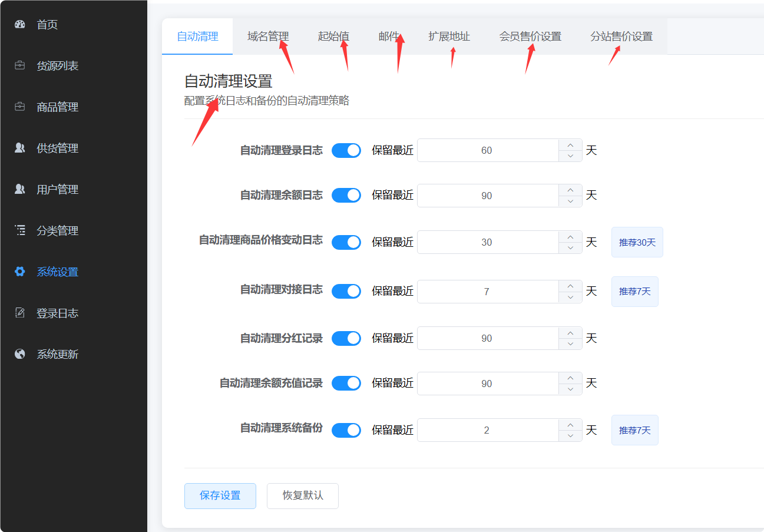Screen dimensions: 764x532
Task: Click the 保存设置 button
Action: [220, 495]
